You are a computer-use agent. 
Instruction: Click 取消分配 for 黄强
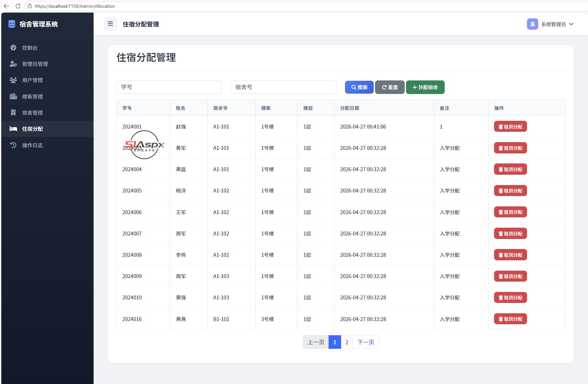510,297
